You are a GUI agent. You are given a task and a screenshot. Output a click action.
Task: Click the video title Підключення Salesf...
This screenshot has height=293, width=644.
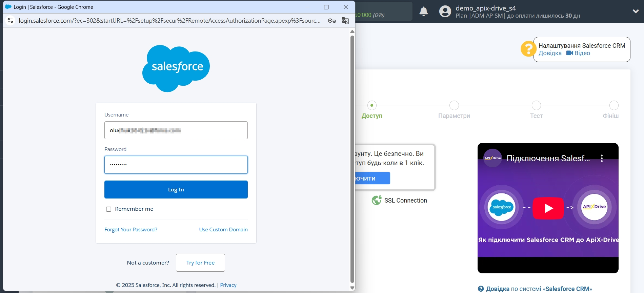548,158
